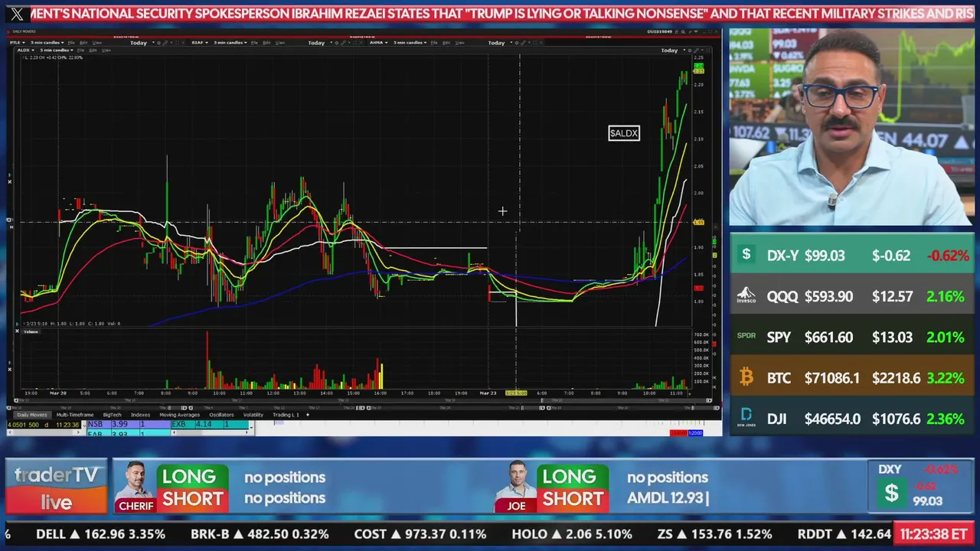Click the QQQ $593.90 price row

(x=851, y=295)
